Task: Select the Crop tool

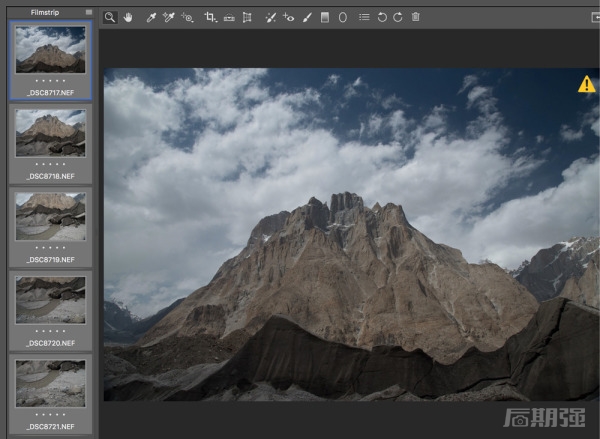Action: tap(210, 17)
